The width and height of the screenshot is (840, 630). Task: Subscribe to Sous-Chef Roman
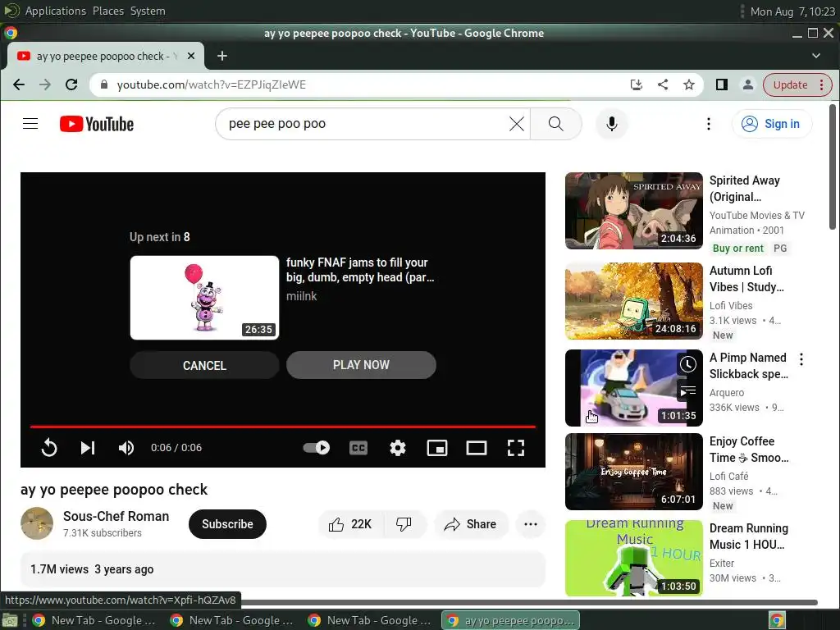tap(228, 524)
